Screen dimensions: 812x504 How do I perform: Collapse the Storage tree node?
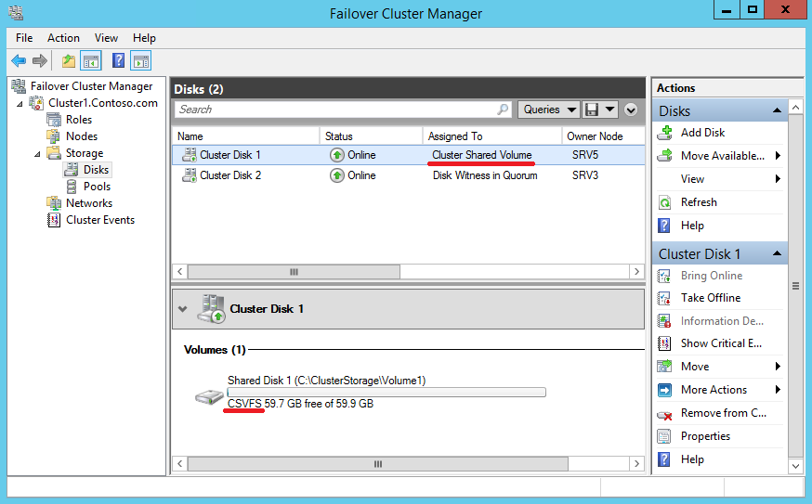pos(38,153)
